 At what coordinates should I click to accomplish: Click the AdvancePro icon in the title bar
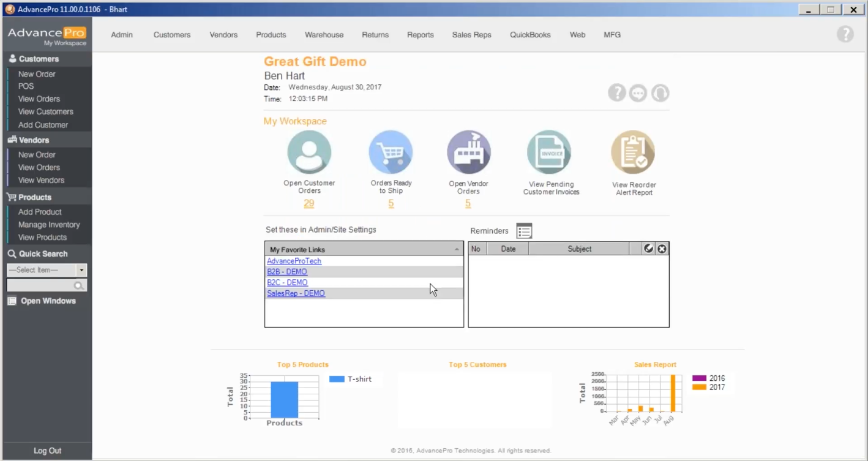click(9, 9)
